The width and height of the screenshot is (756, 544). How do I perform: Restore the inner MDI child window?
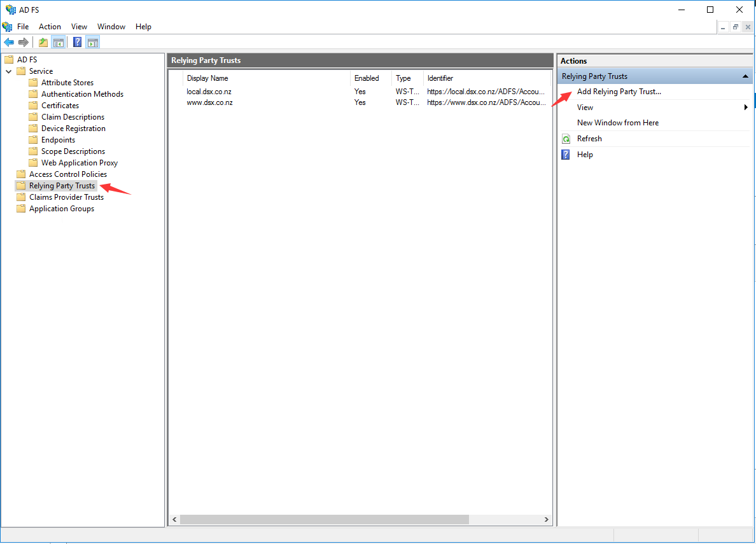point(735,27)
